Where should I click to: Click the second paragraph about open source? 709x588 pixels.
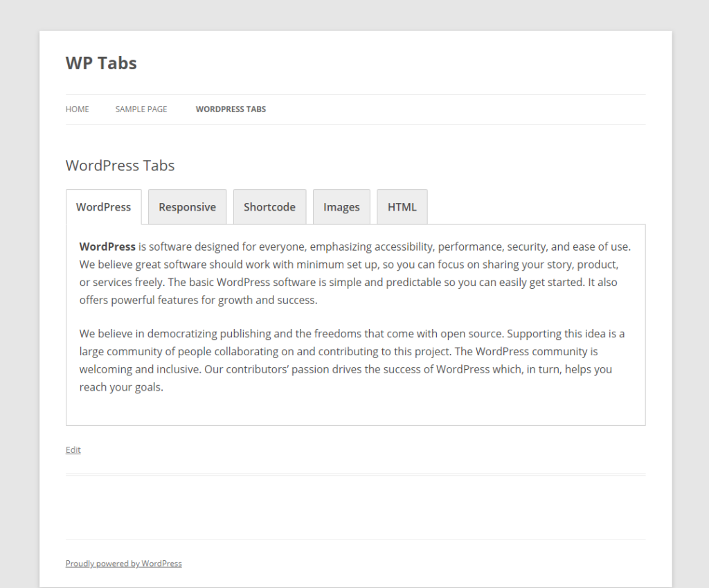coord(346,359)
